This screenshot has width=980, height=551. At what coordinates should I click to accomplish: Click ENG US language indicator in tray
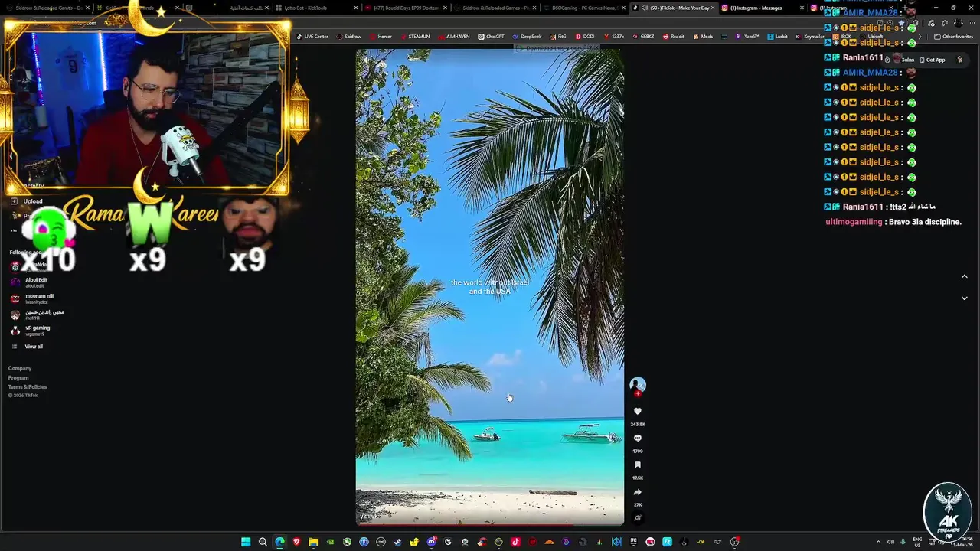point(917,542)
